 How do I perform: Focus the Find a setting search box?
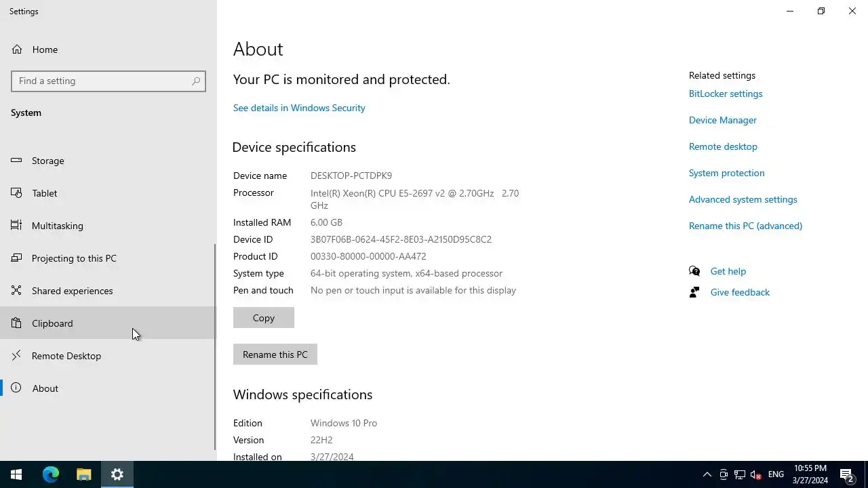pyautogui.click(x=108, y=81)
